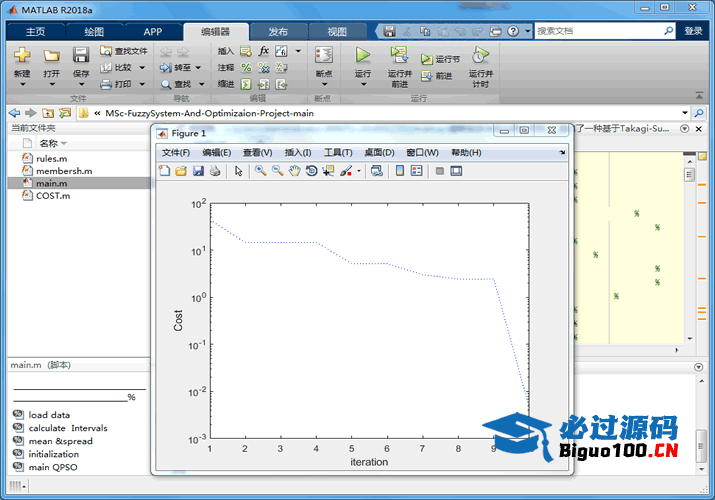Click the up one folder button
Screen dimensions: 715x500
pos(48,113)
